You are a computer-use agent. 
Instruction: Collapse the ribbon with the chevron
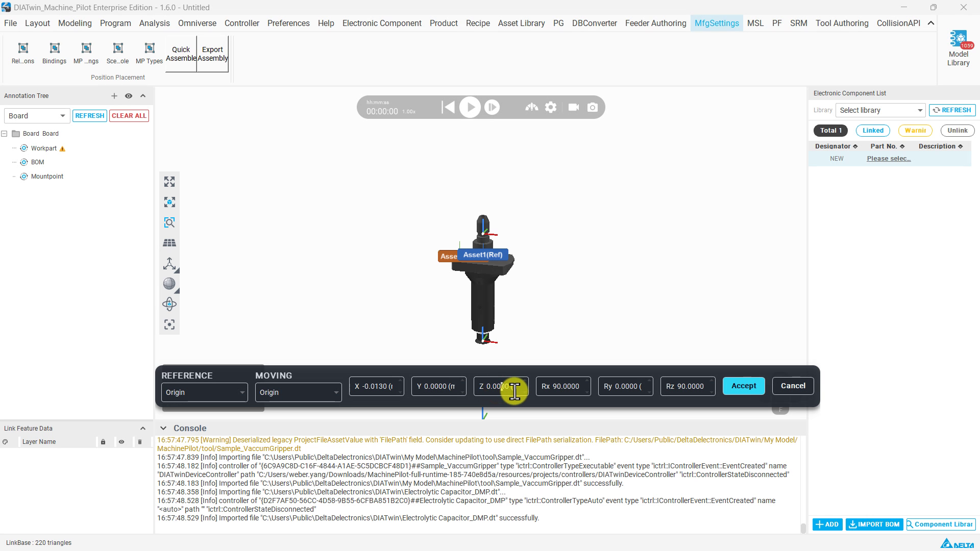tap(931, 23)
